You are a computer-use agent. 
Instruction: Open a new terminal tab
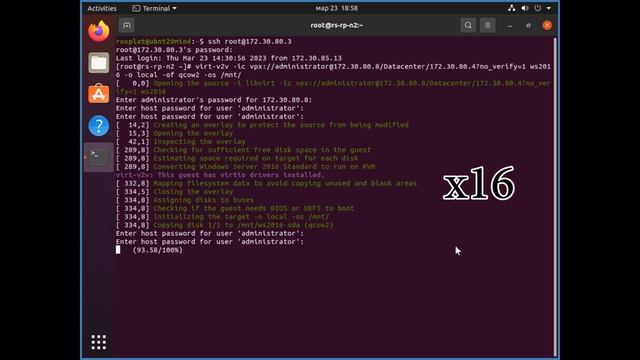pyautogui.click(x=127, y=25)
